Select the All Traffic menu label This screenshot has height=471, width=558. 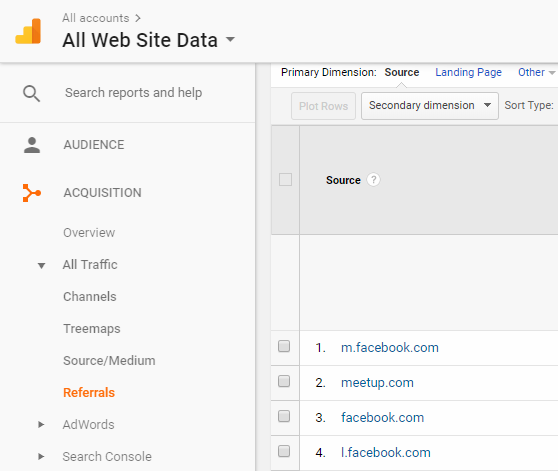pos(90,265)
